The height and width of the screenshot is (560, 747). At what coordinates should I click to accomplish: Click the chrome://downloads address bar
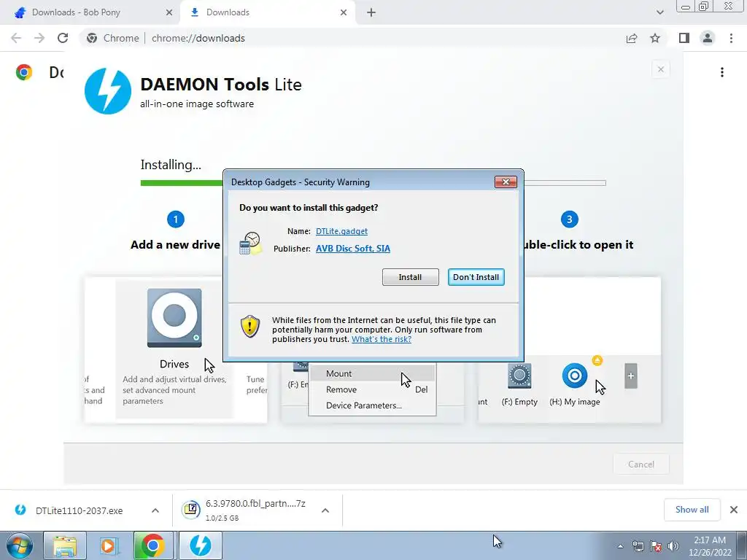[x=352, y=38]
